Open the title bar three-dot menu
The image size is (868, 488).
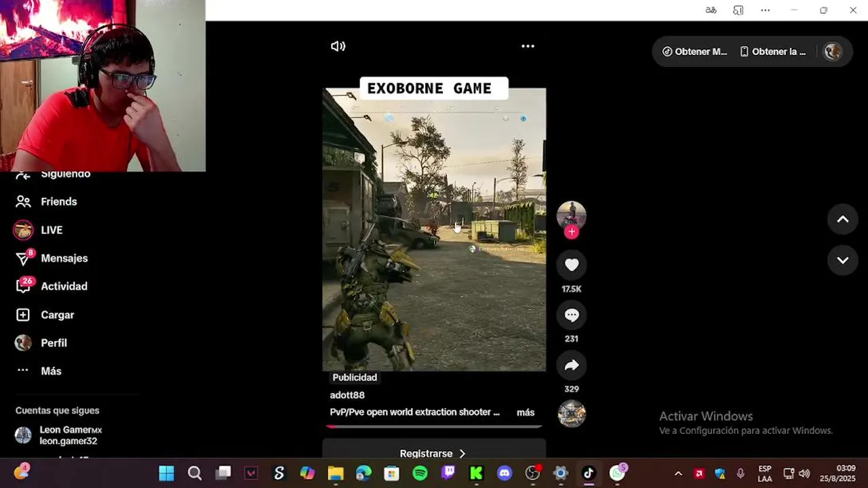766,10
